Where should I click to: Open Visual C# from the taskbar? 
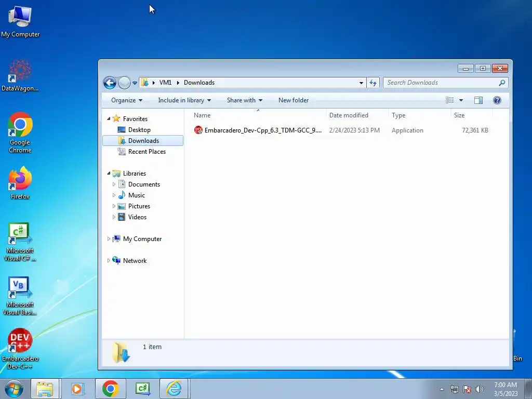(x=143, y=389)
